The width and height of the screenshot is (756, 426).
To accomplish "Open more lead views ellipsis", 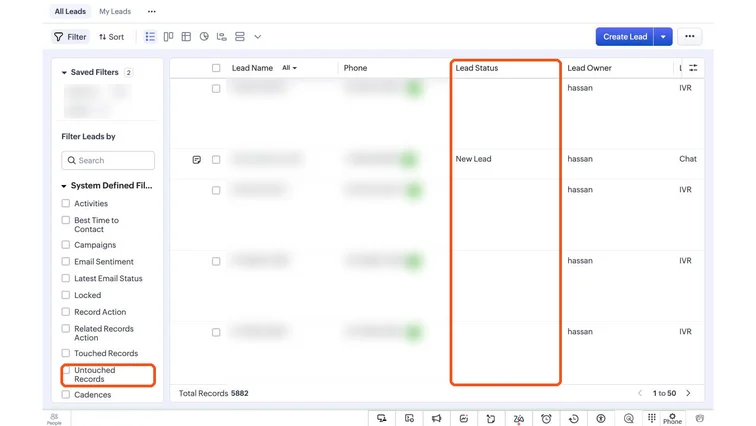I will [151, 11].
